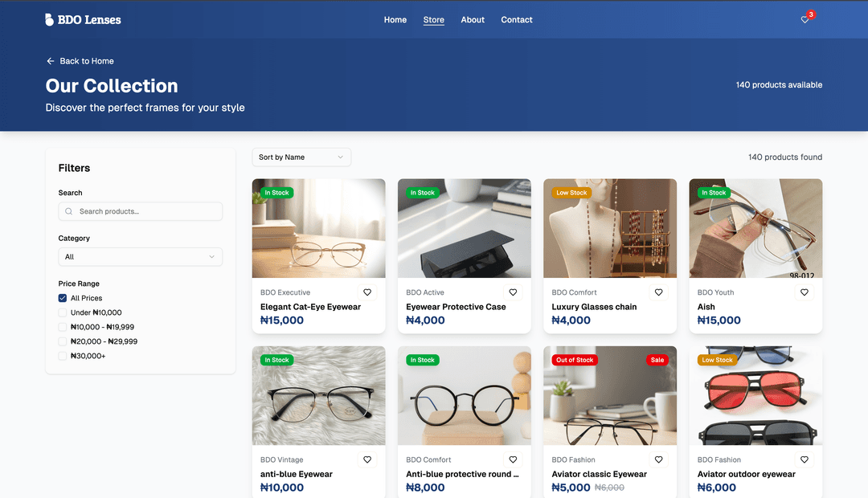Uncheck the All Prices checkbox

coord(63,298)
